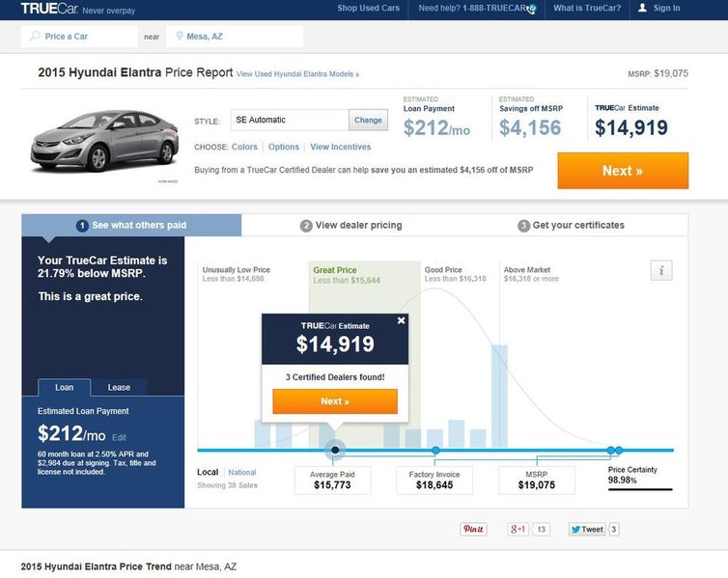Click the tallest histogram bar

(x=499, y=397)
